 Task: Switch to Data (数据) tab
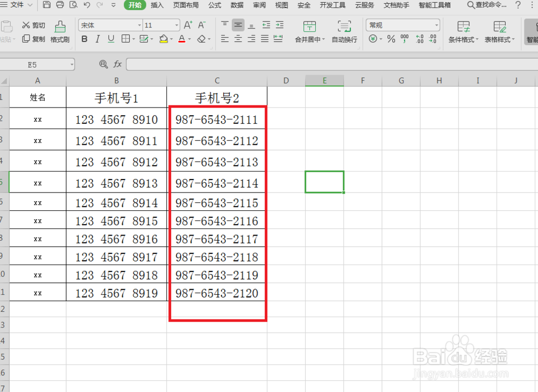[237, 5]
